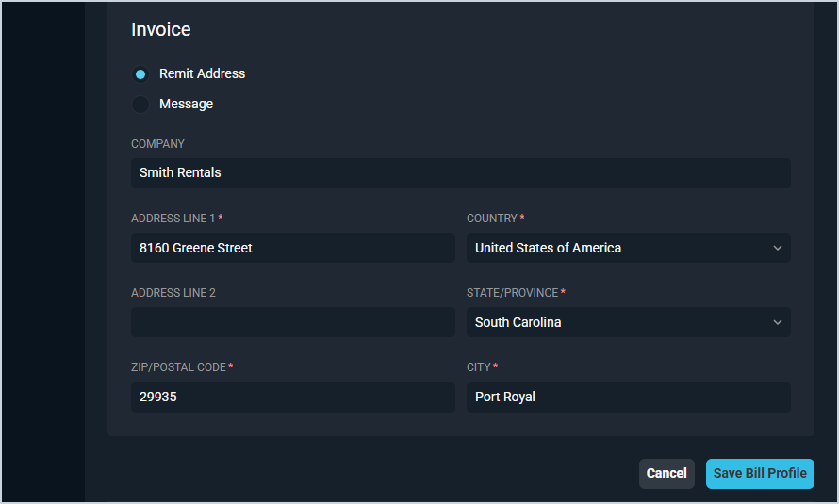Viewport: 839px width, 504px height.
Task: Click the chevron arrow on Country selector
Action: (x=778, y=248)
